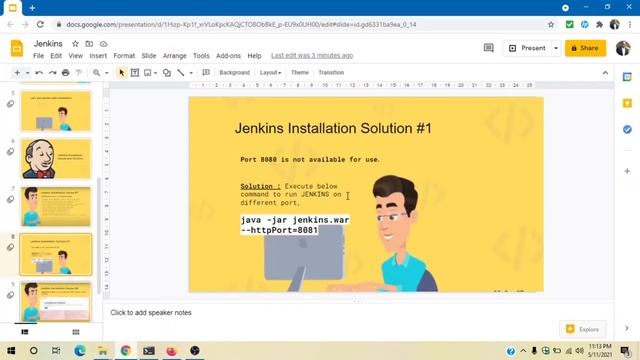The height and width of the screenshot is (360, 640).
Task: Open Help menu
Action: tap(254, 56)
